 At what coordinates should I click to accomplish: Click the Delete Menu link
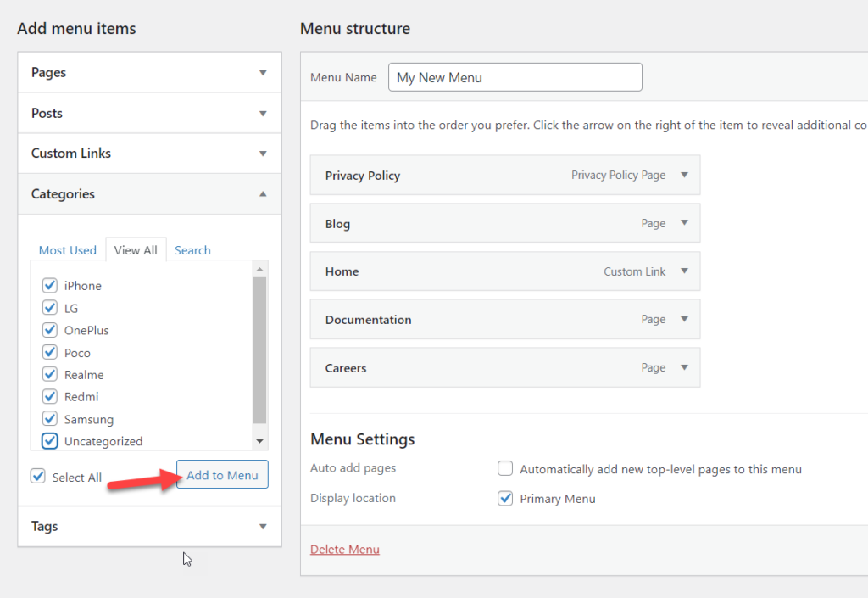click(x=345, y=550)
